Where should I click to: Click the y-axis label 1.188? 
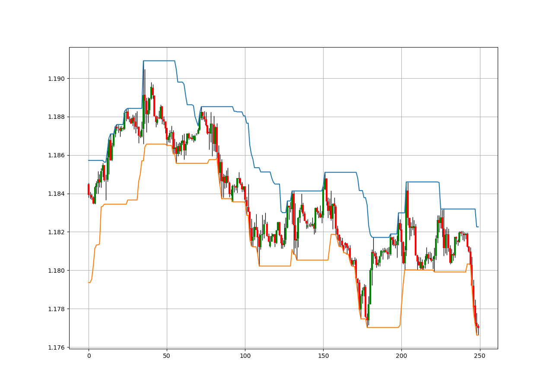57,117
